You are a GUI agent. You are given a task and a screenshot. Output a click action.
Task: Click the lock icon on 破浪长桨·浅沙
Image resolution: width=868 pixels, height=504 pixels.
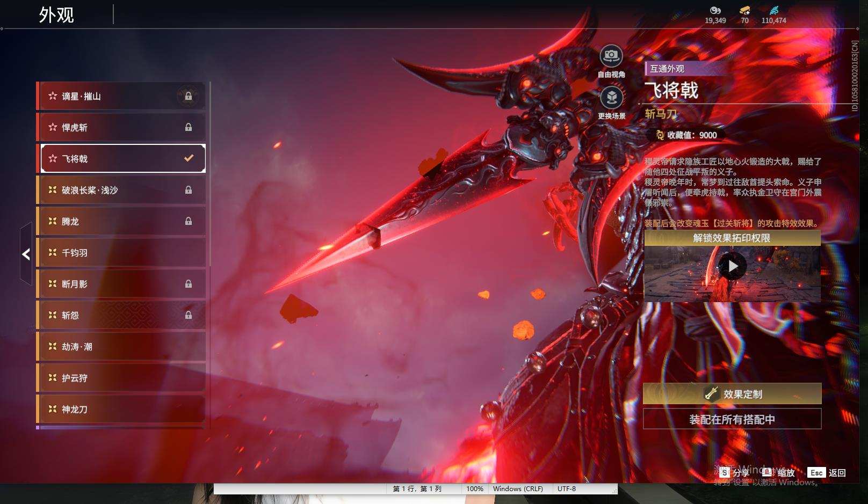189,190
